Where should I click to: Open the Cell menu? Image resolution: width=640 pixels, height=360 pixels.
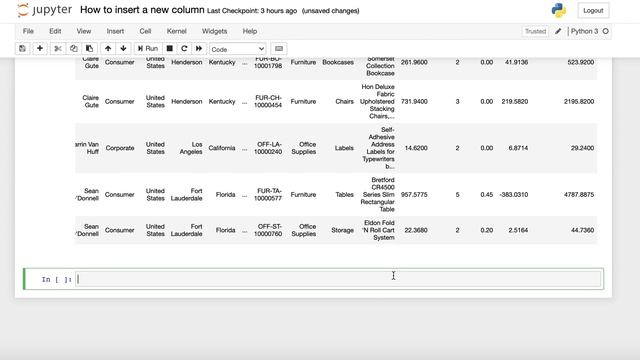point(145,31)
